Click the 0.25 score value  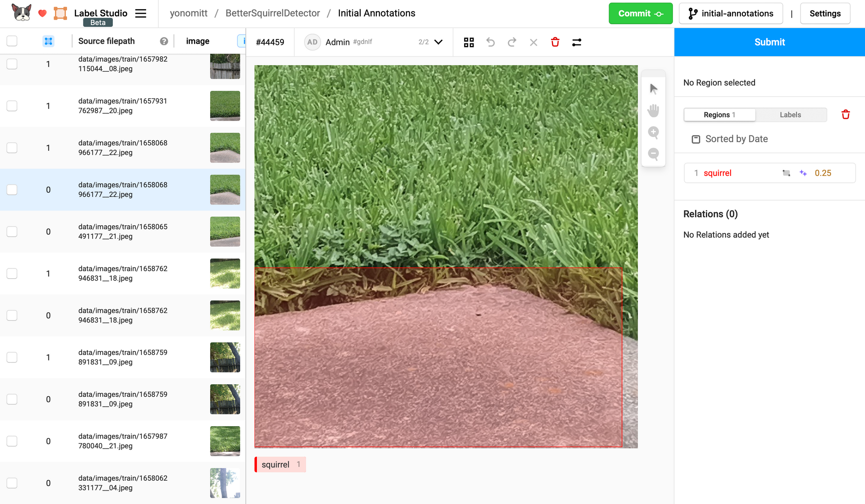click(x=823, y=173)
